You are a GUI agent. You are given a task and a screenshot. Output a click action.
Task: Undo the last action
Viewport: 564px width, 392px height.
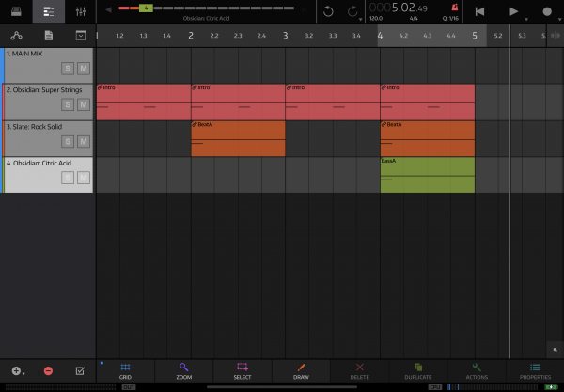(x=328, y=11)
